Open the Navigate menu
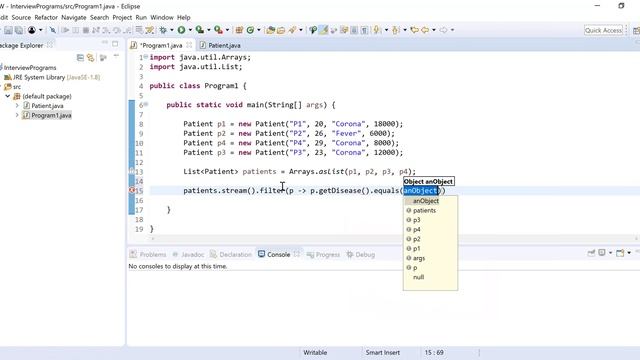The width and height of the screenshot is (640, 360). tap(73, 18)
